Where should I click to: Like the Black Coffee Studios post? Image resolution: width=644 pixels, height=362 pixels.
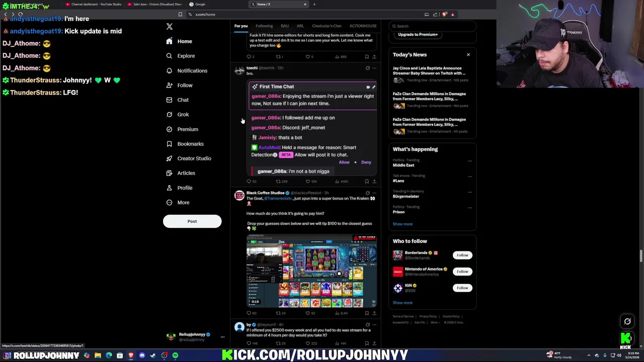coord(310,313)
